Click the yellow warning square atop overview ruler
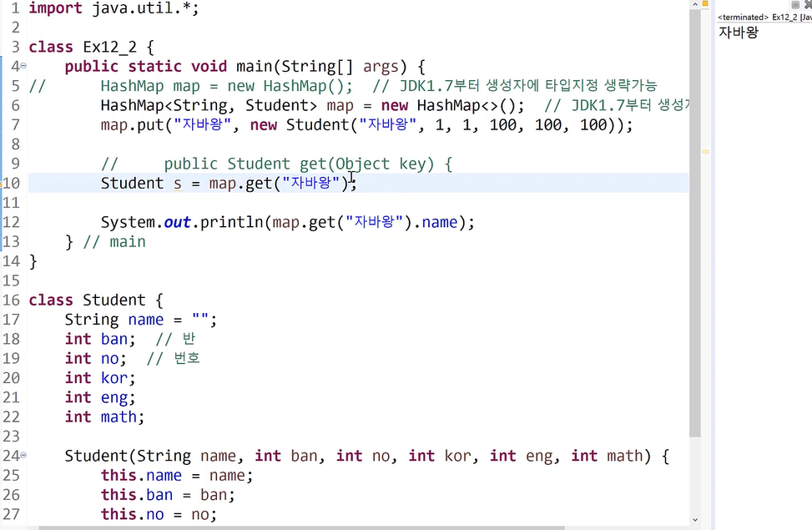 click(x=705, y=4)
